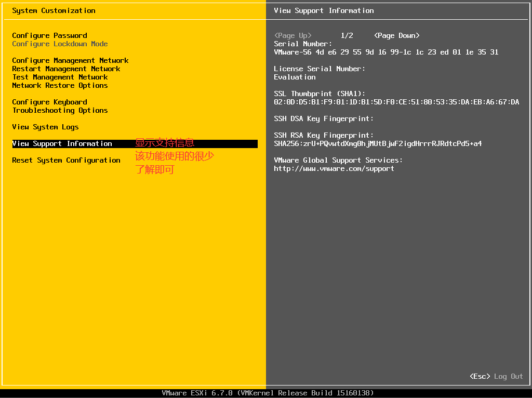Click the SSH DSA Key Fingerprint label
Viewport: 532px width, 398px height.
pyautogui.click(x=324, y=119)
